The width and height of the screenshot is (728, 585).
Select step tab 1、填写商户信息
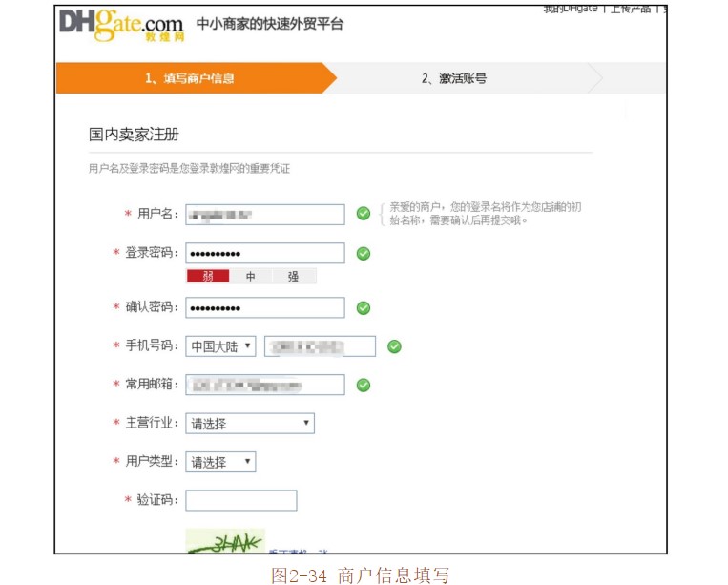tap(190, 78)
